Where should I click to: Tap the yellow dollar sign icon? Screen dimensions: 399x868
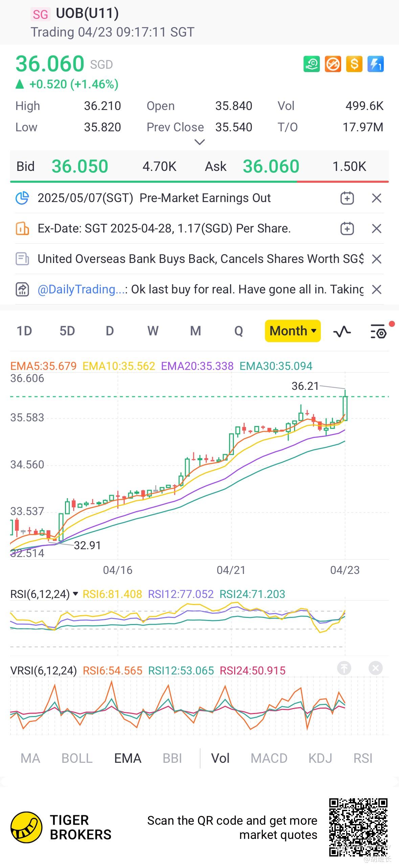pyautogui.click(x=354, y=64)
